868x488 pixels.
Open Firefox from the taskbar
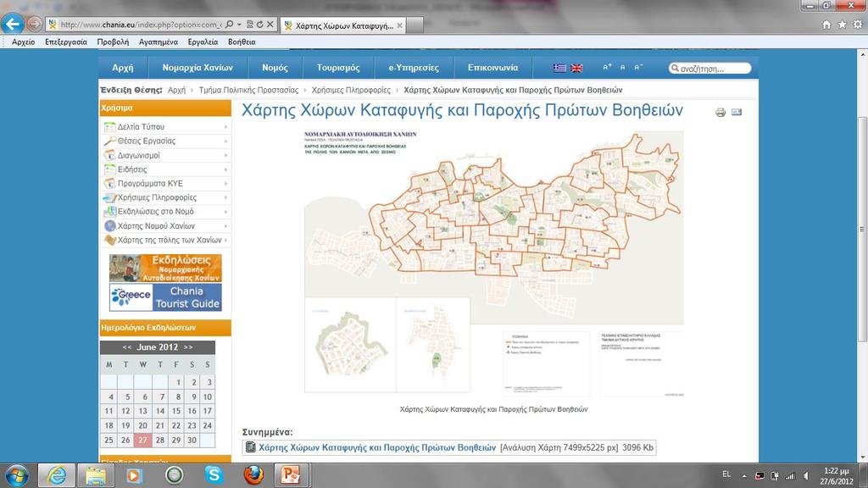253,475
